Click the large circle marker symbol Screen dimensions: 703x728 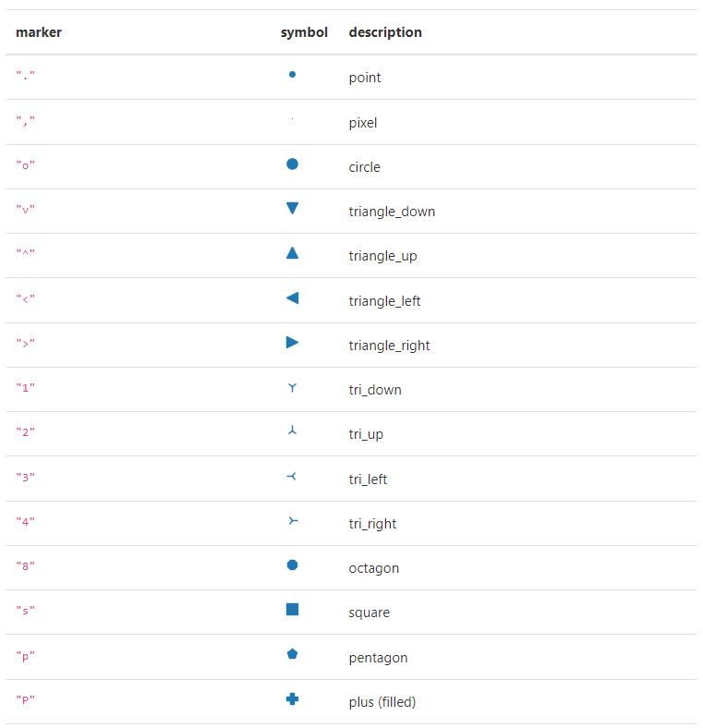point(292,164)
